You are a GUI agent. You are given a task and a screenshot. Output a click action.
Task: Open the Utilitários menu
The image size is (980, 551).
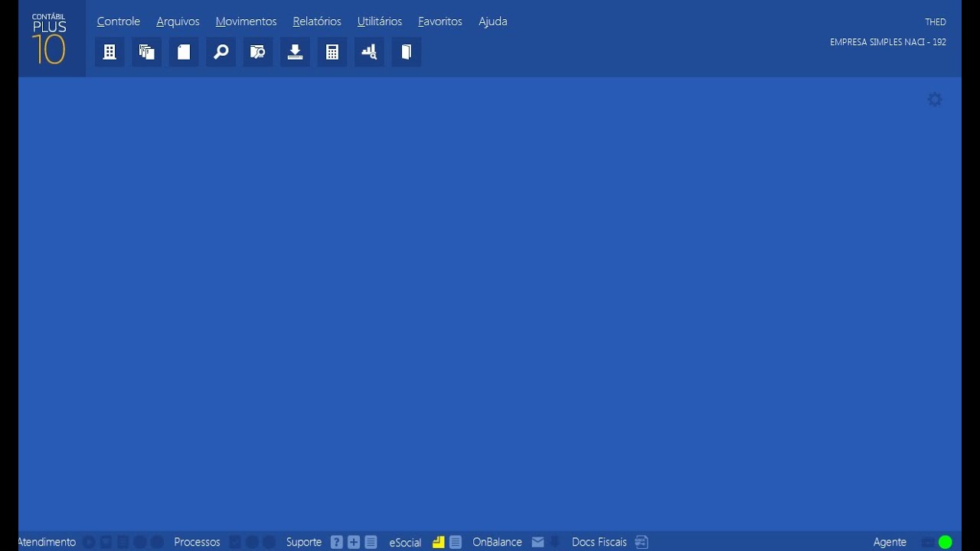point(380,21)
